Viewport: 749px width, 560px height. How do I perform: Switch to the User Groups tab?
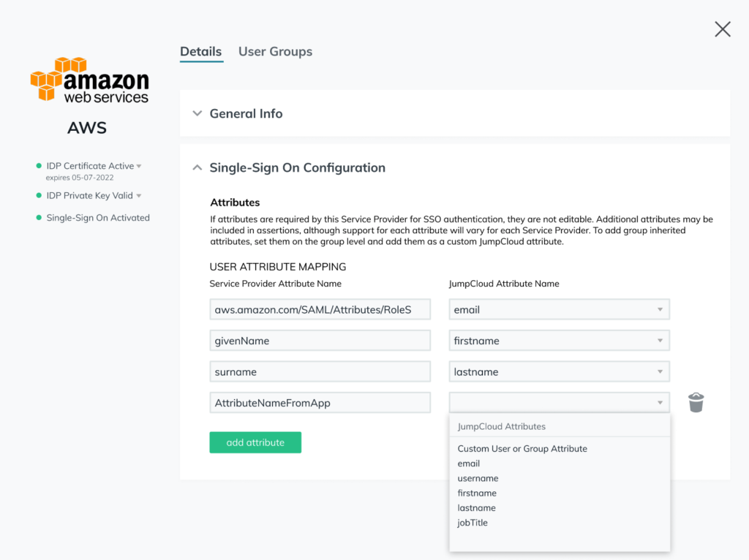pyautogui.click(x=275, y=52)
